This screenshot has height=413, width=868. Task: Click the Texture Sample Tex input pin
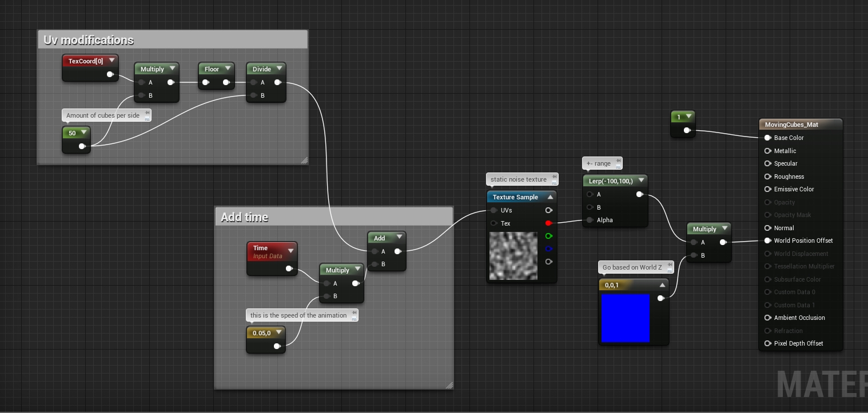click(x=493, y=223)
